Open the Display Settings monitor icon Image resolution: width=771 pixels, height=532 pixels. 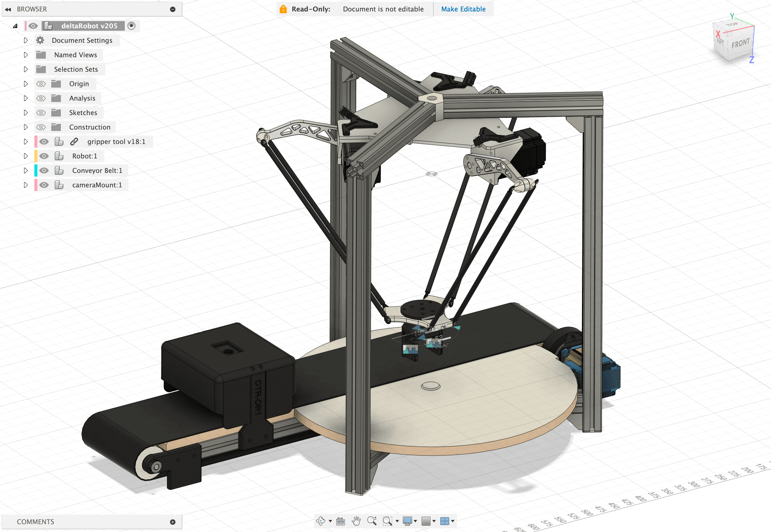pos(408,521)
